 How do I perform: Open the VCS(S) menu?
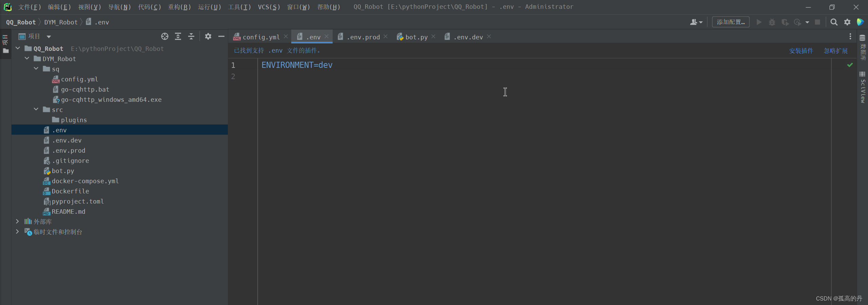coord(269,7)
